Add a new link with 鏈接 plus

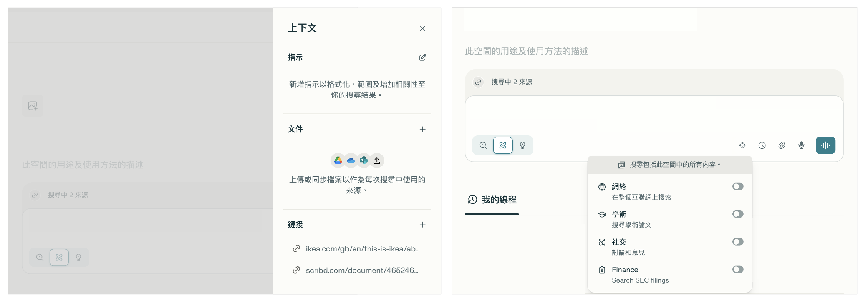pyautogui.click(x=422, y=225)
